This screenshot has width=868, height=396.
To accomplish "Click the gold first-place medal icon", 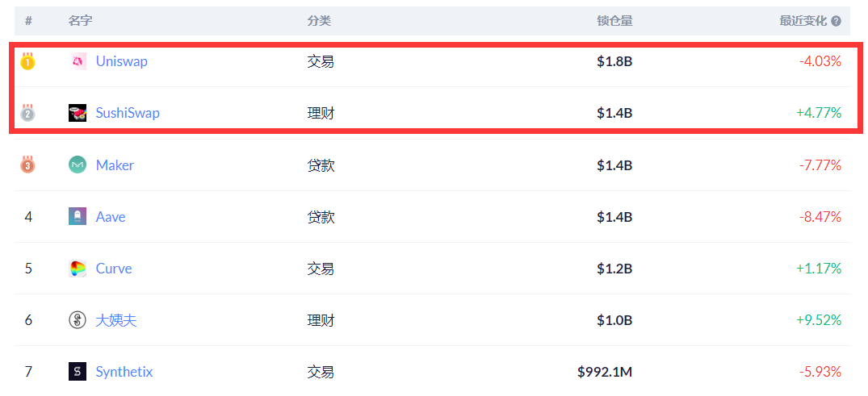I will tap(27, 61).
